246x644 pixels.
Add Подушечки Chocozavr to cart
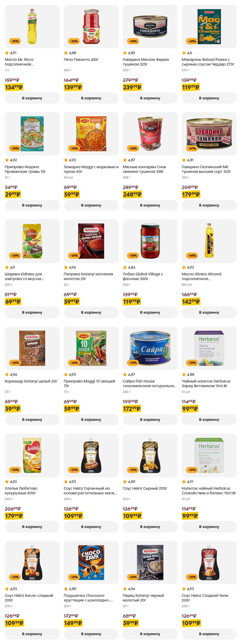click(x=91, y=634)
